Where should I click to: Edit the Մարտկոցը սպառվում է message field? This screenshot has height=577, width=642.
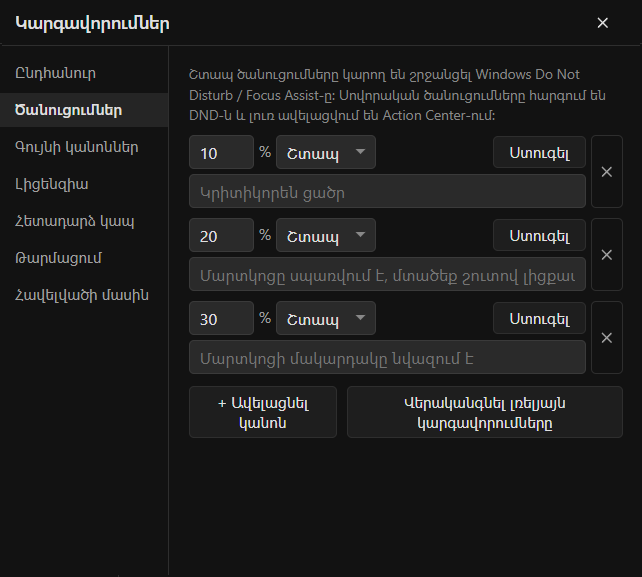point(387,274)
